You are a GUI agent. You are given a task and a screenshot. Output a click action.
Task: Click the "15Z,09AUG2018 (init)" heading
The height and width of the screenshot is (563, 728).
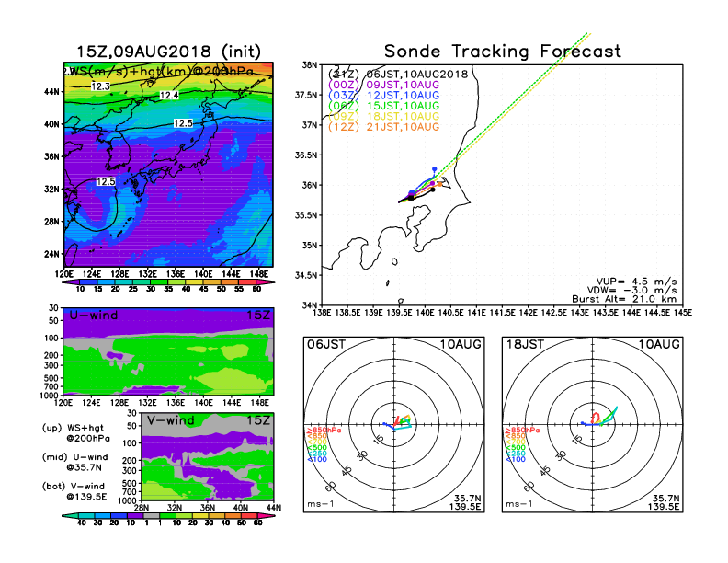[168, 52]
